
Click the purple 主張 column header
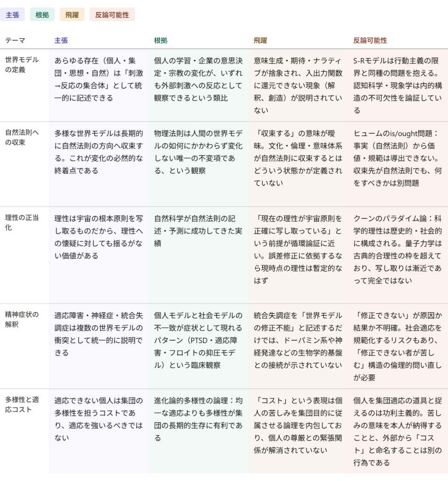61,40
